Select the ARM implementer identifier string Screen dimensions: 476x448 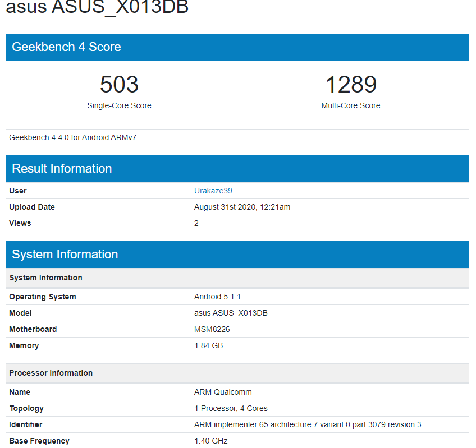308,424
